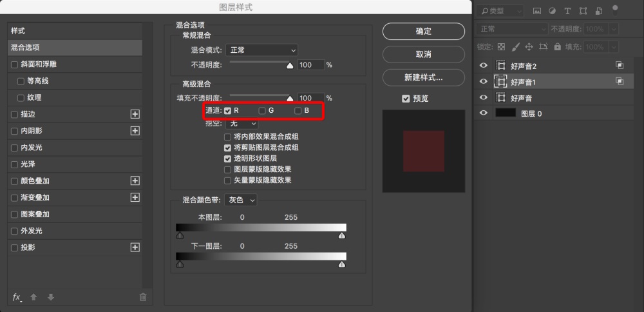This screenshot has height=312, width=644.
Task: Click the blending options badge on 好声音2
Action: click(x=620, y=65)
